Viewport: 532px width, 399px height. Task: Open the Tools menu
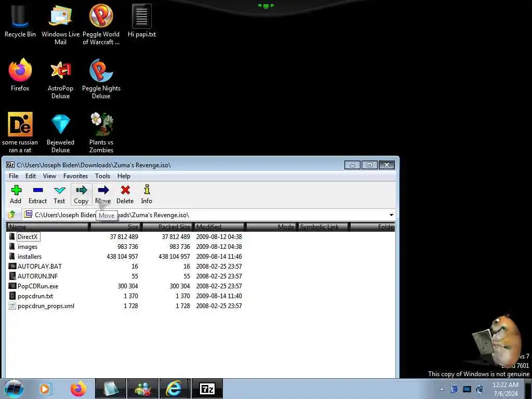pyautogui.click(x=102, y=176)
